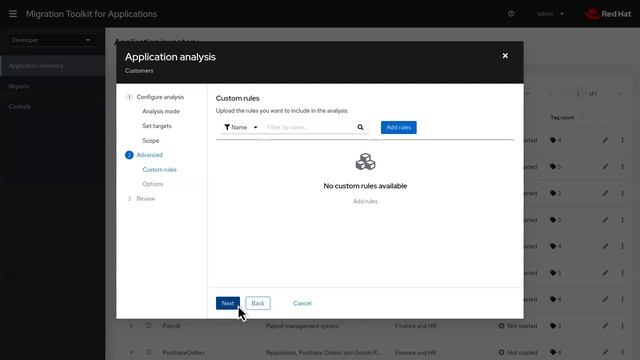The height and width of the screenshot is (360, 640).
Task: Sort by Tag count column
Action: pyautogui.click(x=567, y=118)
